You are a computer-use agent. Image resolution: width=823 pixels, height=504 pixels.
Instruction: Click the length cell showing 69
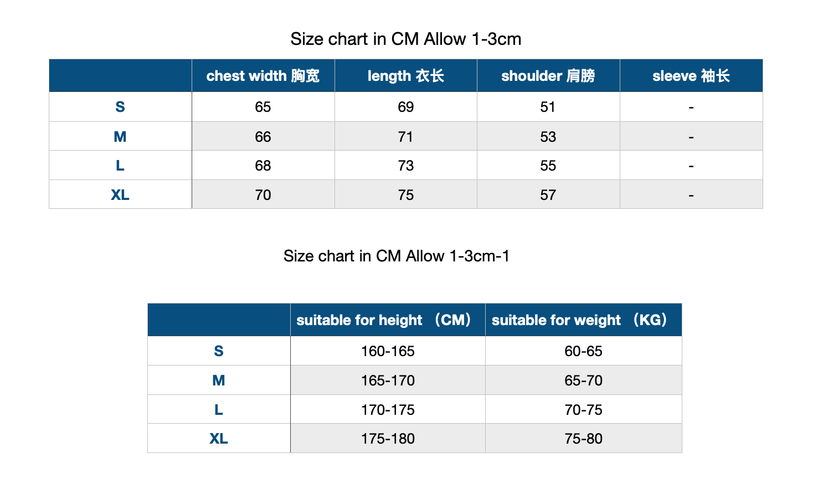(x=405, y=107)
